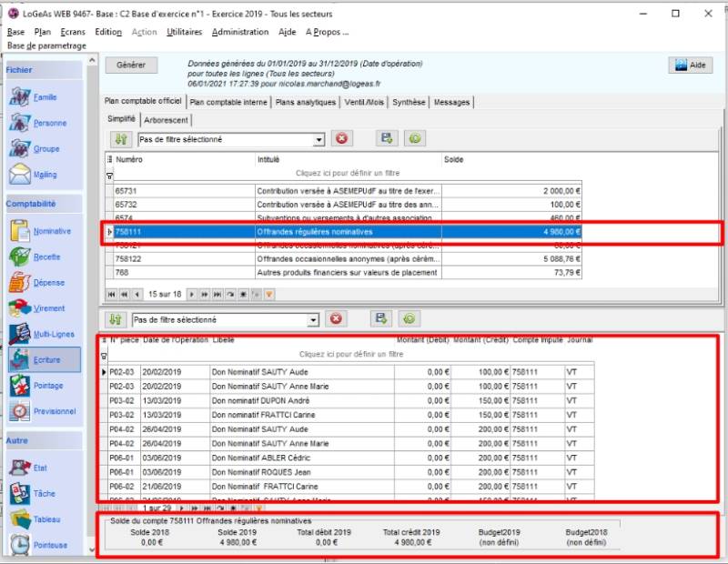Open column chooser of lower grid
The image size is (728, 564).
(105, 340)
